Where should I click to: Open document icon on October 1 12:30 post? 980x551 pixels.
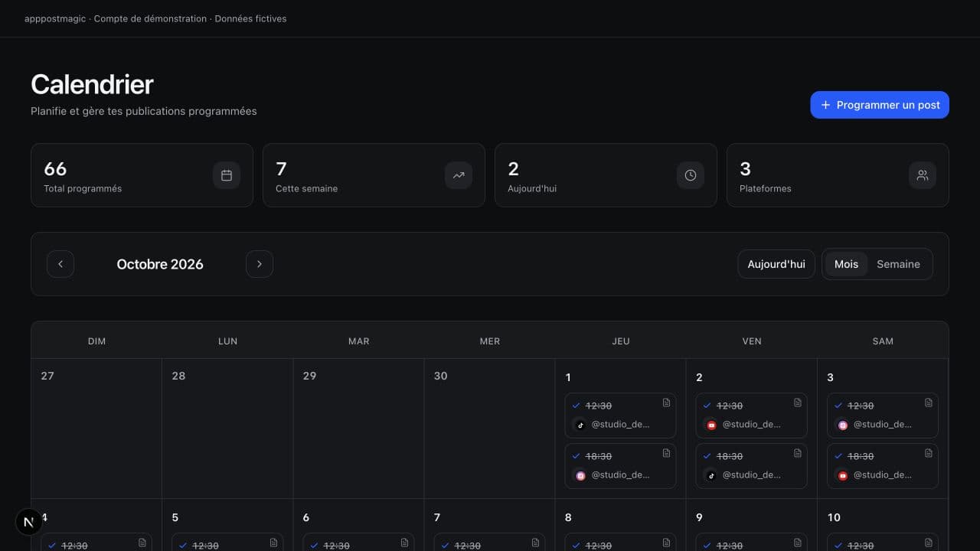pyautogui.click(x=666, y=403)
